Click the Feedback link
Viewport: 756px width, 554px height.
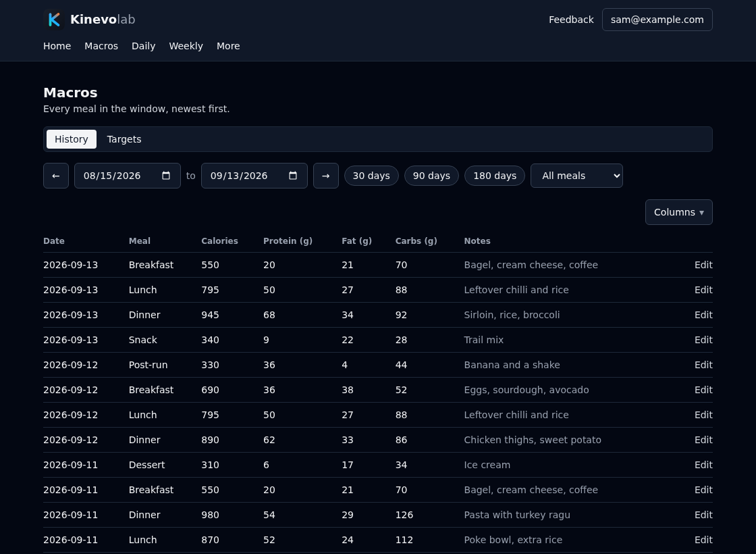[x=571, y=20]
